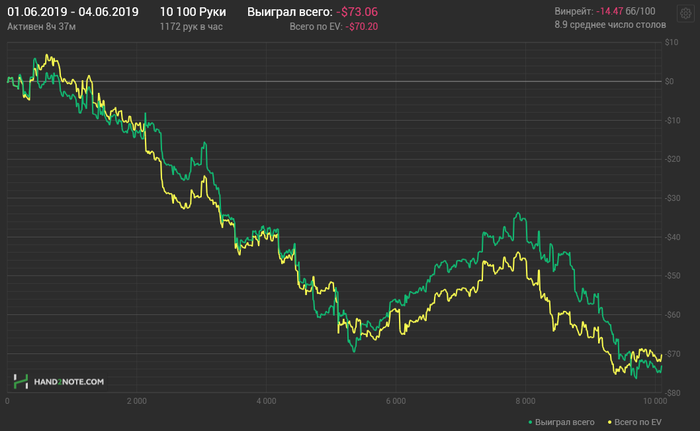Click the 6 000 x-axis label
The width and height of the screenshot is (700, 431).
(x=396, y=402)
